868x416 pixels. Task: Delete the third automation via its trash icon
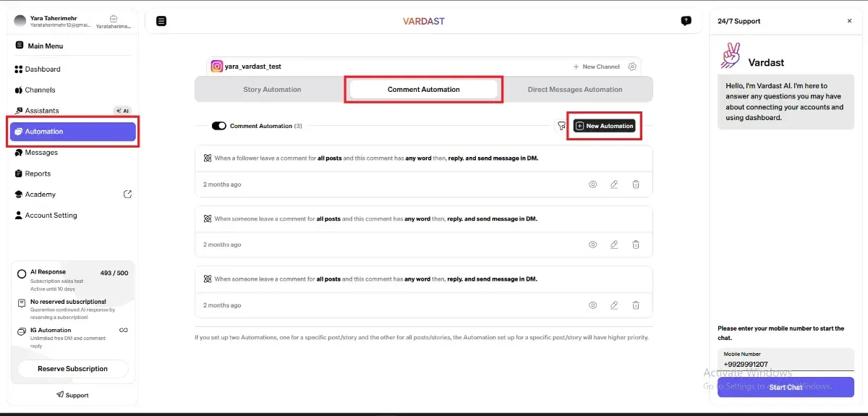pos(636,305)
